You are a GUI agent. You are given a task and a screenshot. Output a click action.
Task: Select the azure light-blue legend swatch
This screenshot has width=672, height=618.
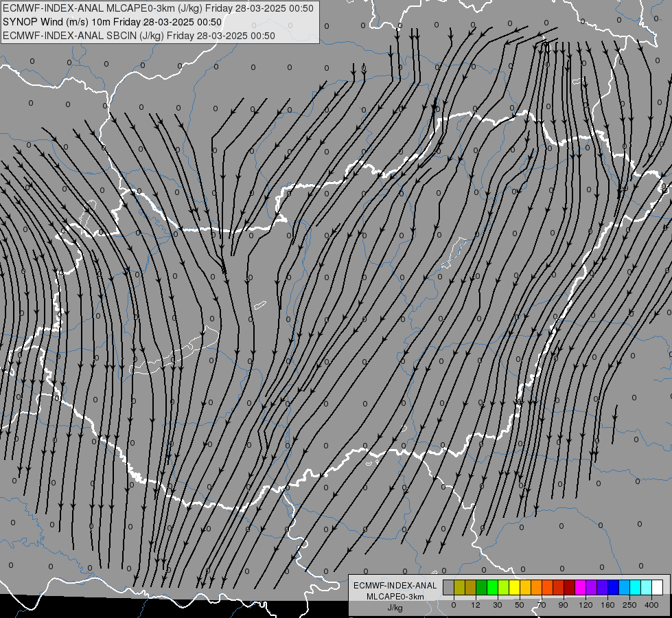(x=625, y=587)
